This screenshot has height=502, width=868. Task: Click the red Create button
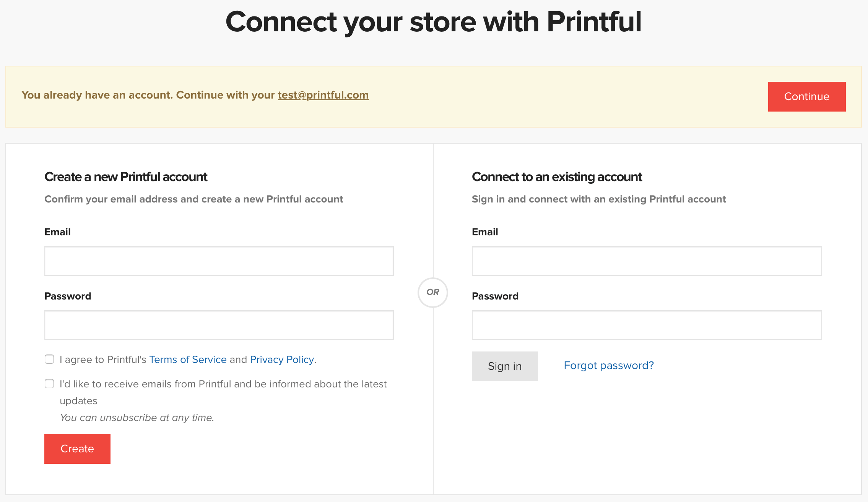pos(77,449)
